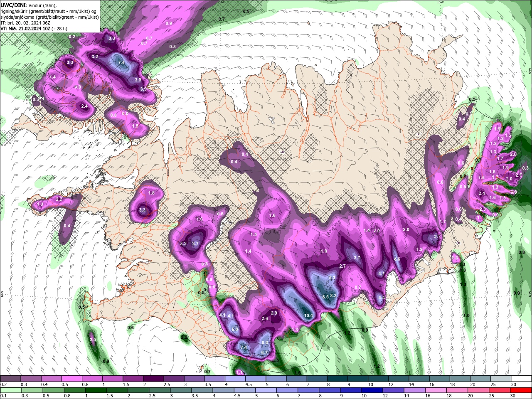Screen dimensions: 532x399
Task: Pick the bottom-row legend swatch at 1, darkest green
Action: [96, 390]
